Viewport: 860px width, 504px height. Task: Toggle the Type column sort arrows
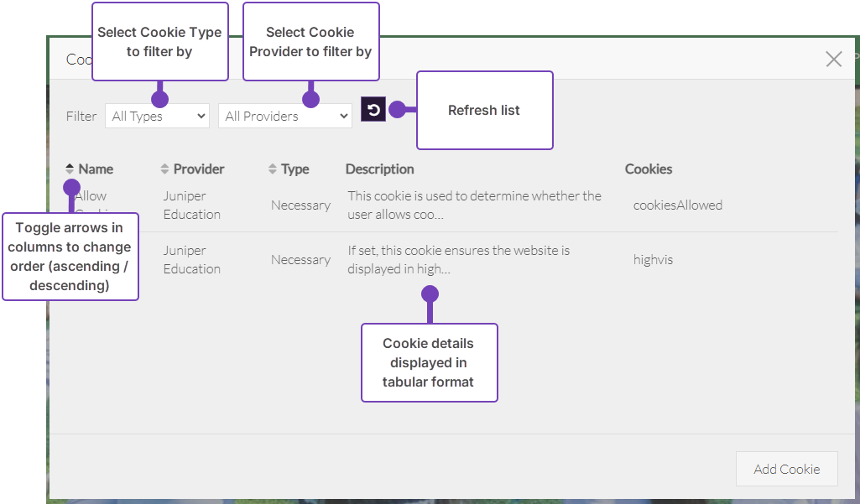[x=273, y=169]
